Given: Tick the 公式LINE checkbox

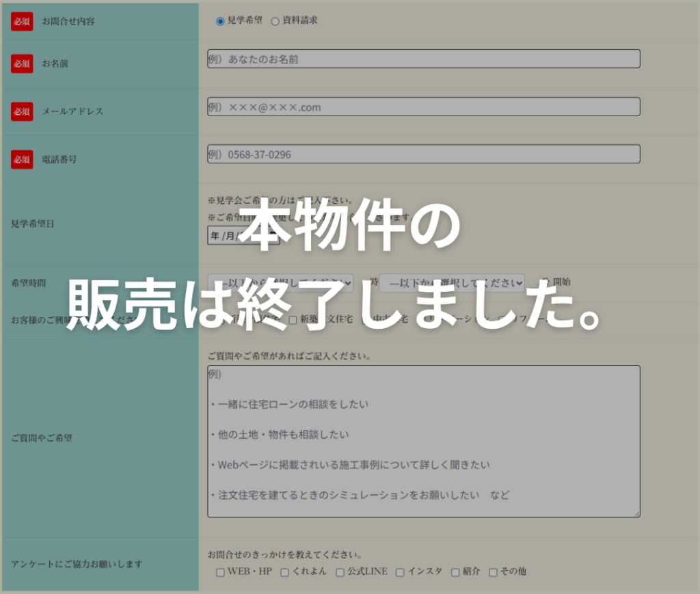Looking at the screenshot, I should [340, 572].
